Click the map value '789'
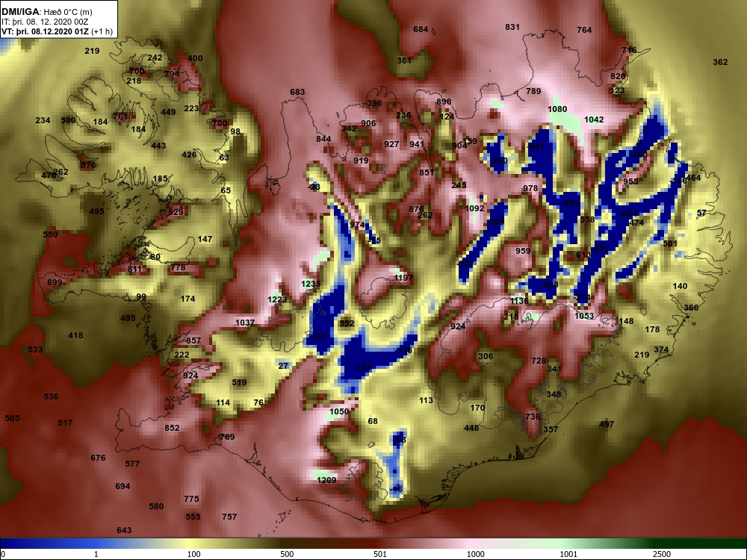This screenshot has width=747, height=560. click(533, 91)
